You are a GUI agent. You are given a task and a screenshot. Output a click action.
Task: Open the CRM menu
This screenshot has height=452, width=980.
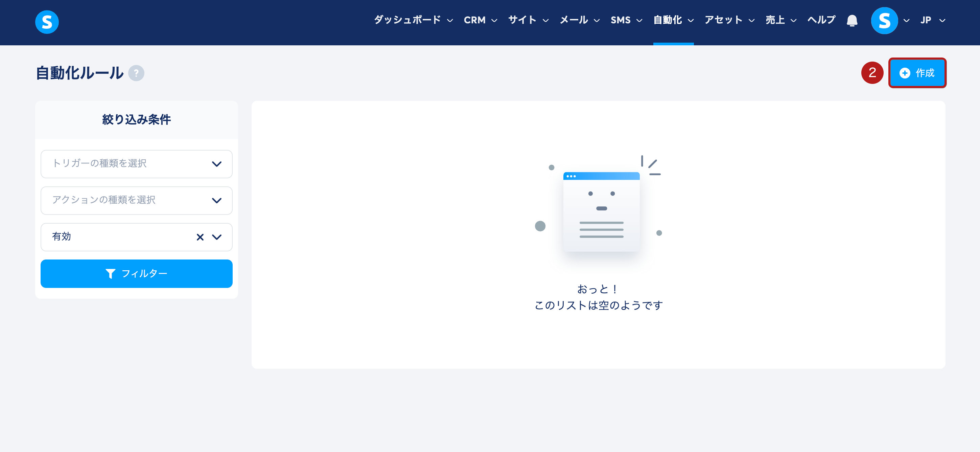point(480,20)
